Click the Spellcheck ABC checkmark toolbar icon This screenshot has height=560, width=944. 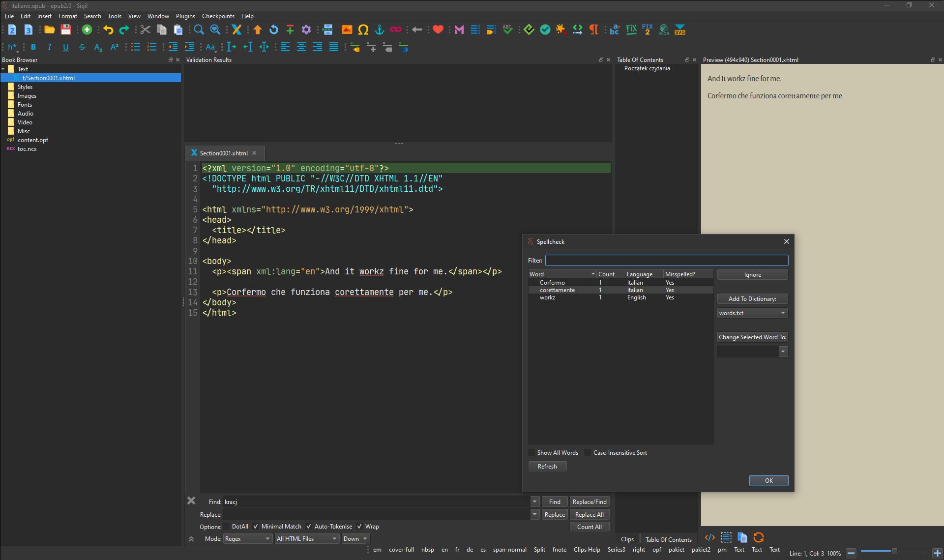tap(507, 30)
